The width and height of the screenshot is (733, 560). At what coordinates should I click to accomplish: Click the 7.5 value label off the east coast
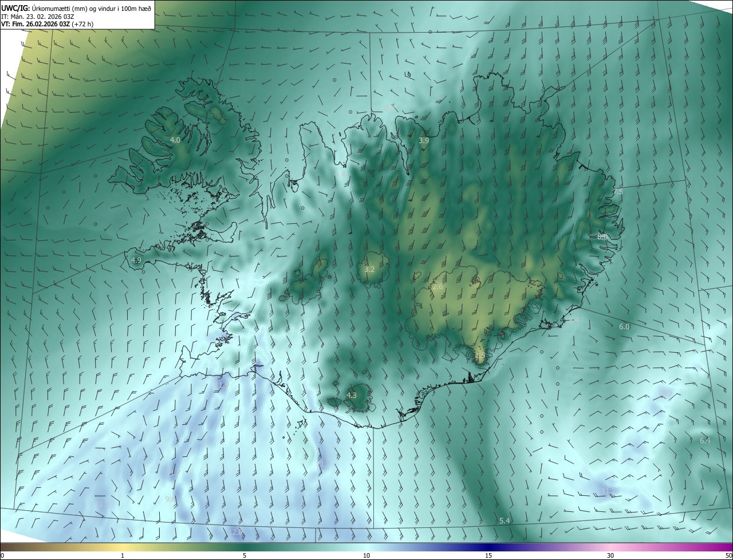click(x=617, y=192)
